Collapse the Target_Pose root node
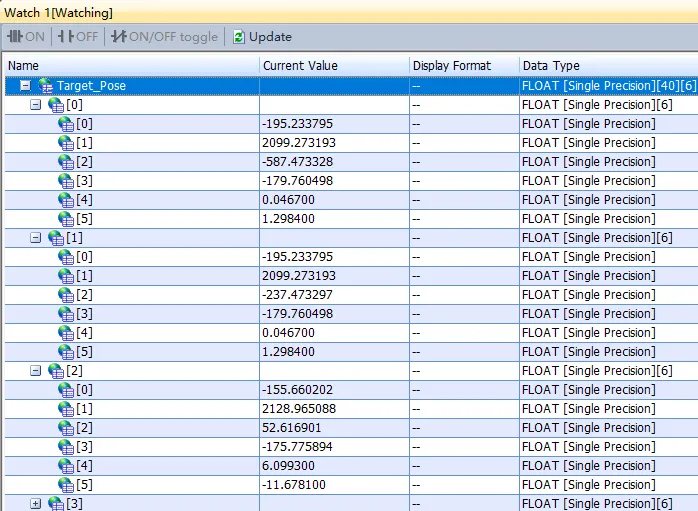Viewport: 698px width, 511px height. pos(25,86)
